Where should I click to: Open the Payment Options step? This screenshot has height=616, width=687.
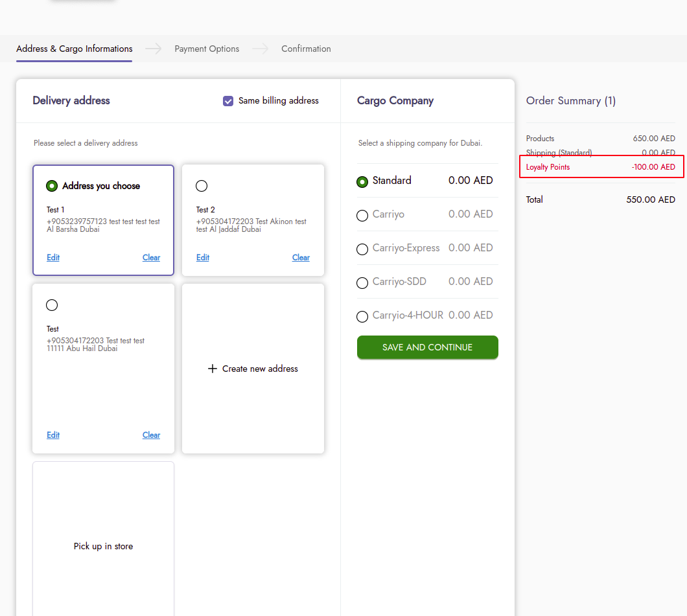[x=207, y=49]
